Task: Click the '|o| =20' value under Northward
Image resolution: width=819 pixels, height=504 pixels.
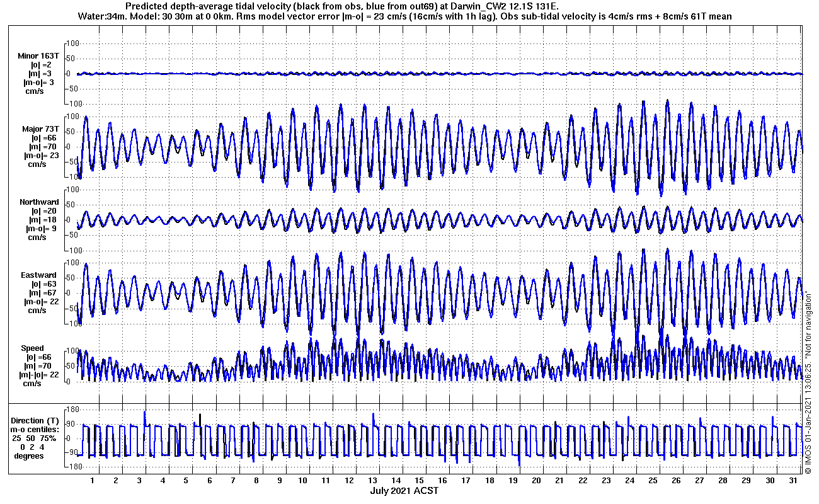Action: 43,211
